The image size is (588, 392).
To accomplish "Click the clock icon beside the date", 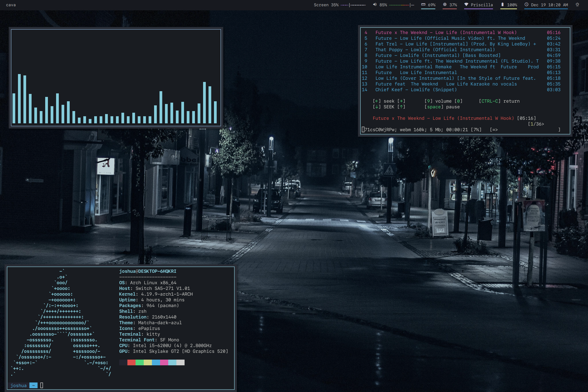I will [526, 5].
